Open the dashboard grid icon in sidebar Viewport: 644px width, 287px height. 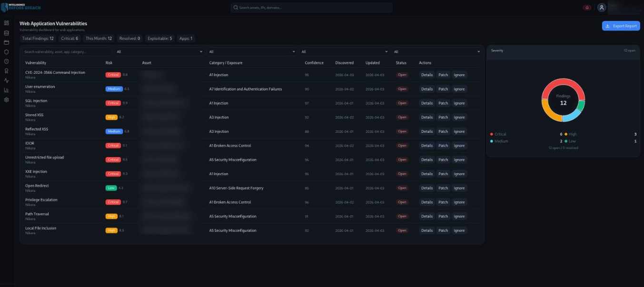pos(7,23)
